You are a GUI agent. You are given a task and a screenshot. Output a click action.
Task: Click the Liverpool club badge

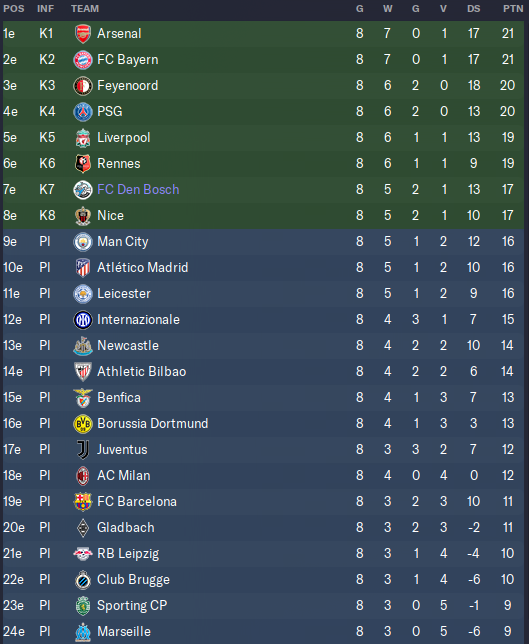coord(83,138)
